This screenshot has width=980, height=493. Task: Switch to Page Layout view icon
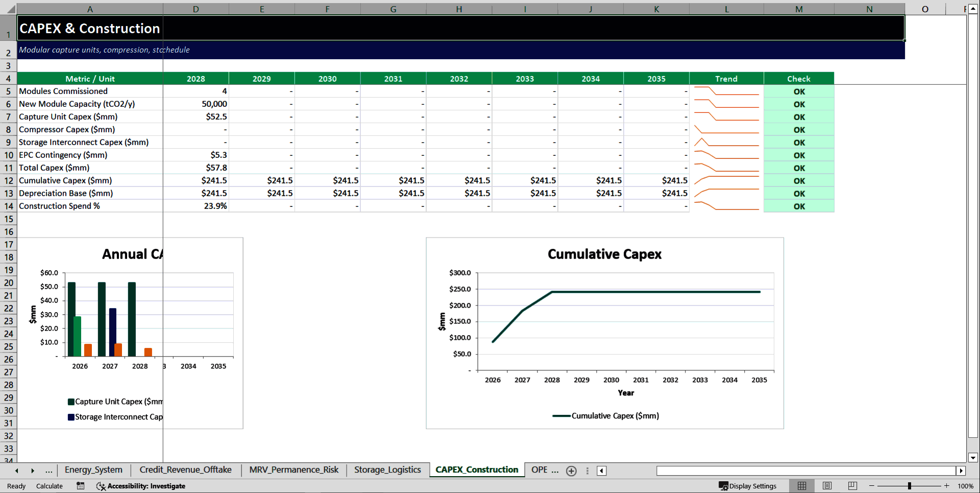(827, 486)
